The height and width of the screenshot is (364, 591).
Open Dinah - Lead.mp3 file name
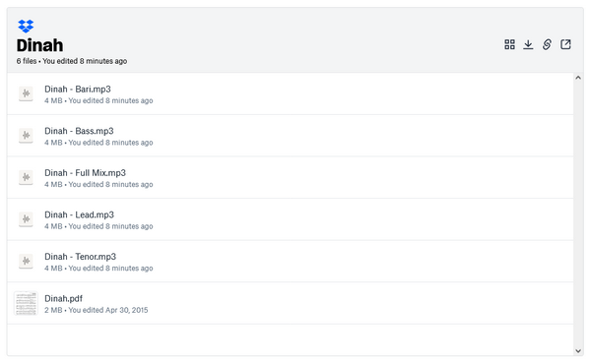click(x=79, y=214)
